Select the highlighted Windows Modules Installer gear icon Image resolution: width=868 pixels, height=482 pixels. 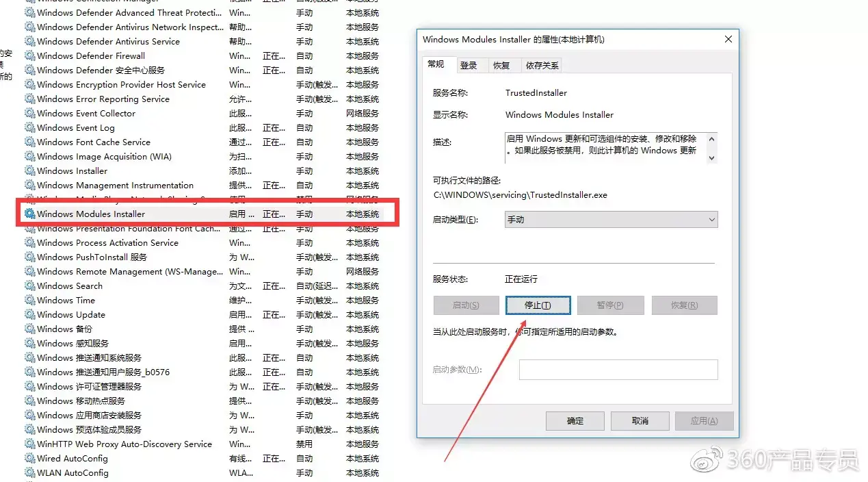(30, 214)
